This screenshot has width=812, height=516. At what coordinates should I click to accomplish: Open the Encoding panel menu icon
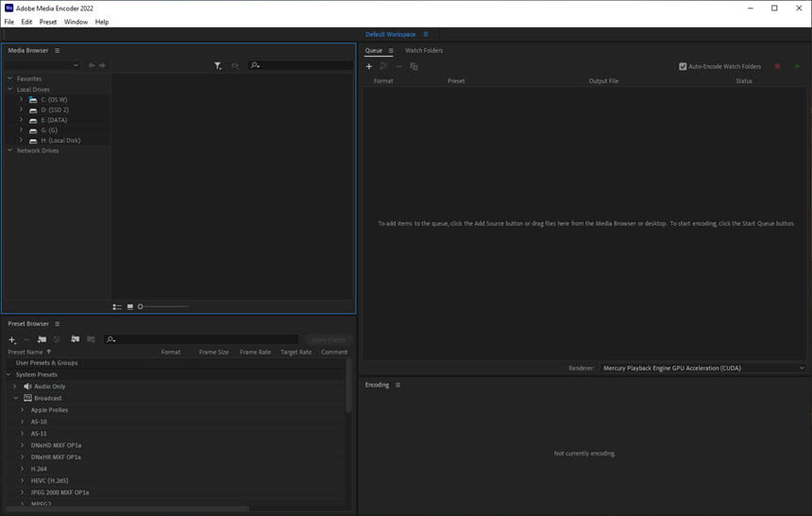tap(398, 385)
